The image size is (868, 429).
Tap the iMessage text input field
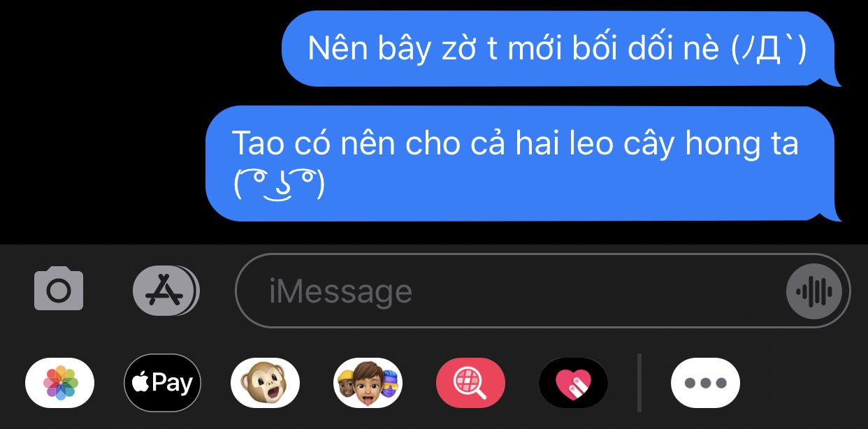(x=542, y=290)
